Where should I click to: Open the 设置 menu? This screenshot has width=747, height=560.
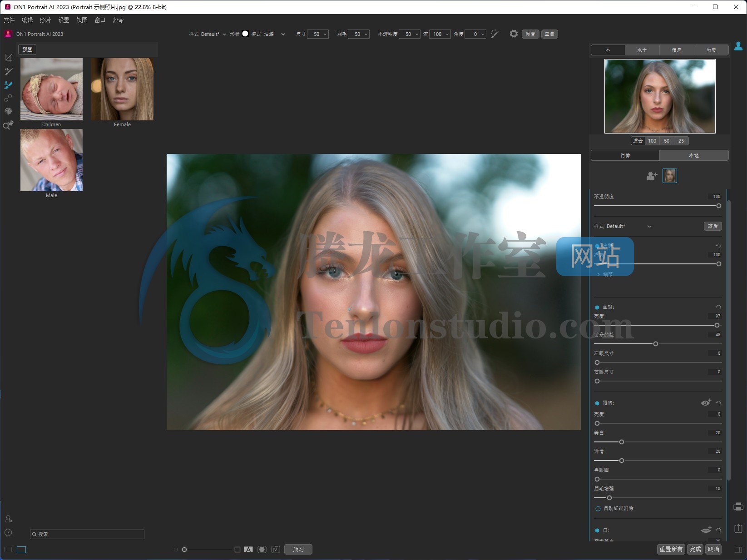tap(64, 20)
